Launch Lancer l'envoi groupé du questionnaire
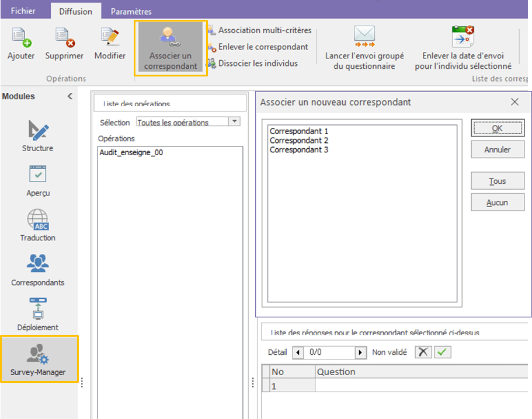This screenshot has width=532, height=419. (364, 48)
